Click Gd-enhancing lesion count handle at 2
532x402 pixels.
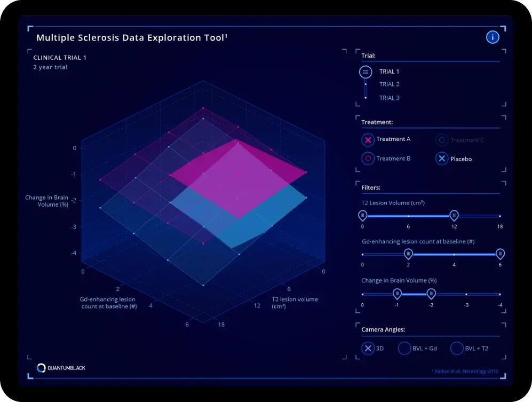(408, 254)
